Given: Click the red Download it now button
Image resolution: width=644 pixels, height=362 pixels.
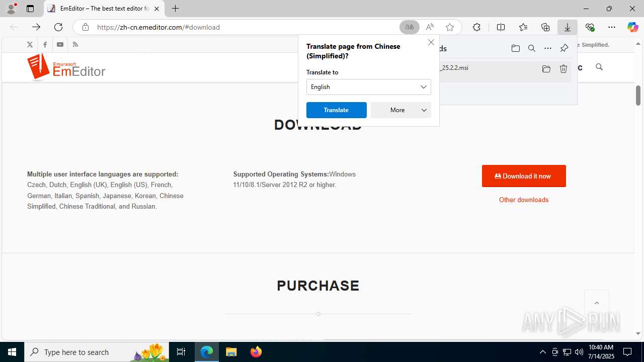Looking at the screenshot, I should (524, 176).
